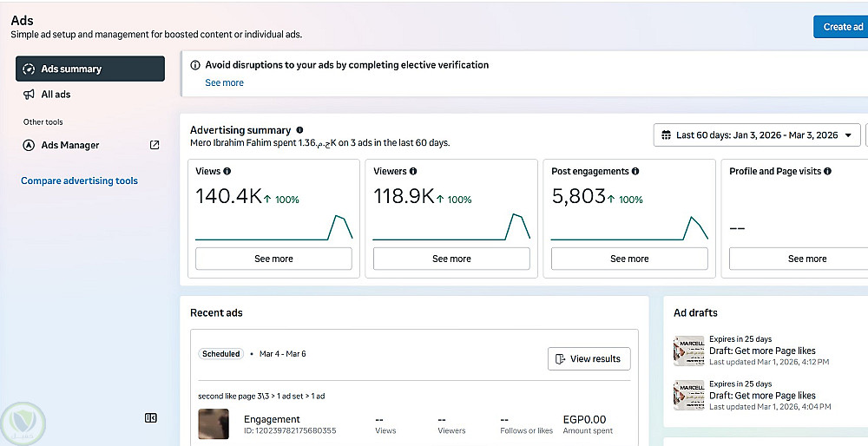Click the All ads megaphone icon
Viewport: 868px width, 446px height.
pos(29,95)
